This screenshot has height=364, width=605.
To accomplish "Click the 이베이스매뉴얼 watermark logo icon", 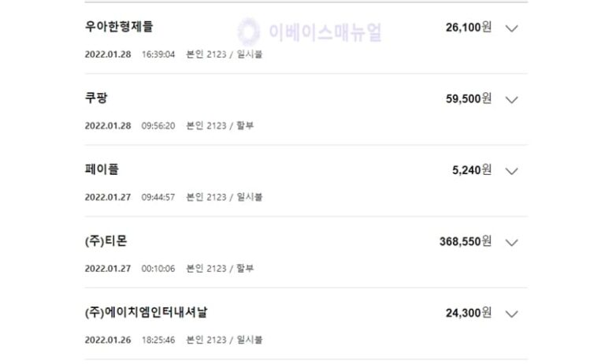I will tap(248, 32).
